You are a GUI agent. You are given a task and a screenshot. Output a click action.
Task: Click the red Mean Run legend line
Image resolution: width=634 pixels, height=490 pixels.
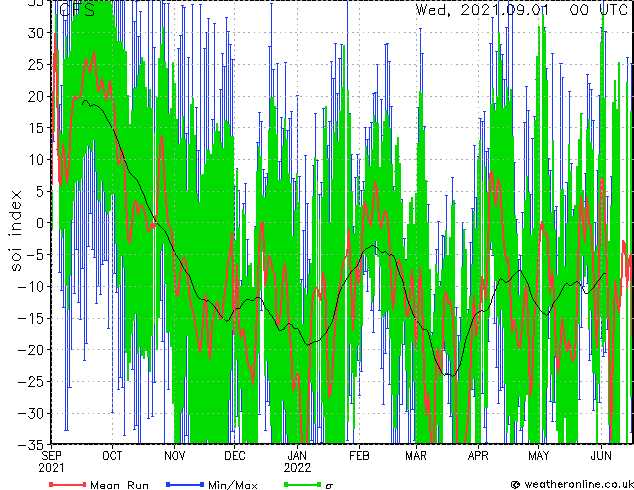[68, 484]
